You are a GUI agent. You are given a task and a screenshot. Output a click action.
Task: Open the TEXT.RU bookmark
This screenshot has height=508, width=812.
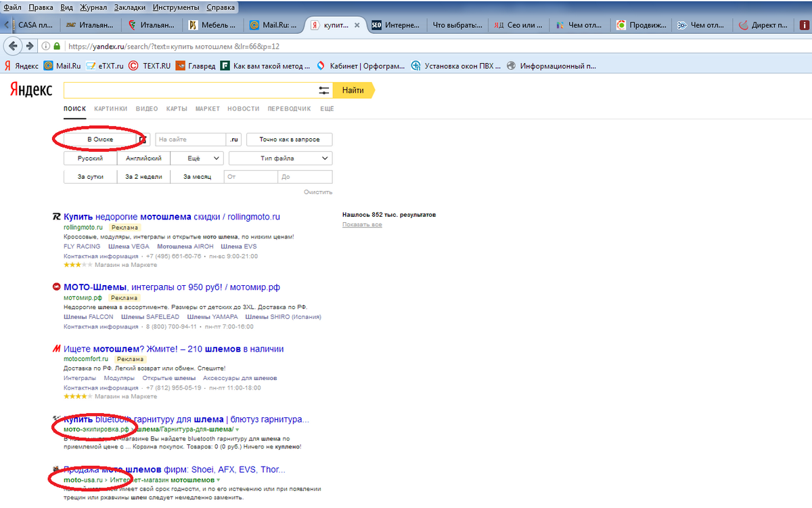point(149,66)
